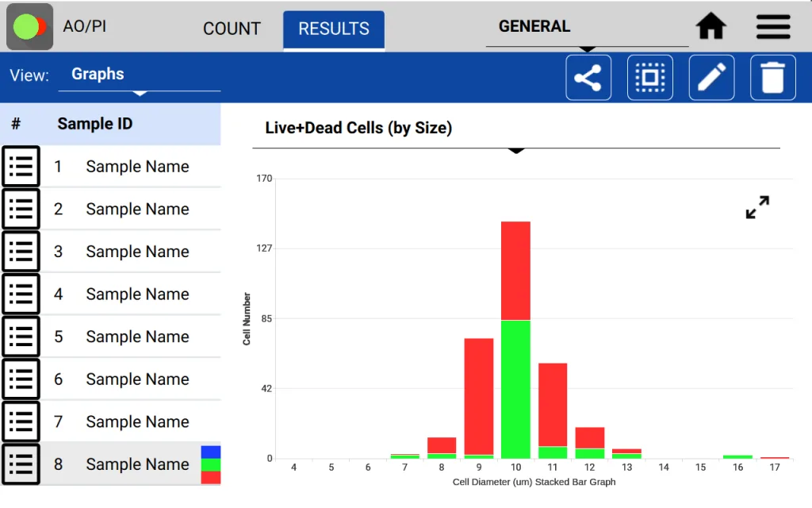Open the share icon to export results

588,77
